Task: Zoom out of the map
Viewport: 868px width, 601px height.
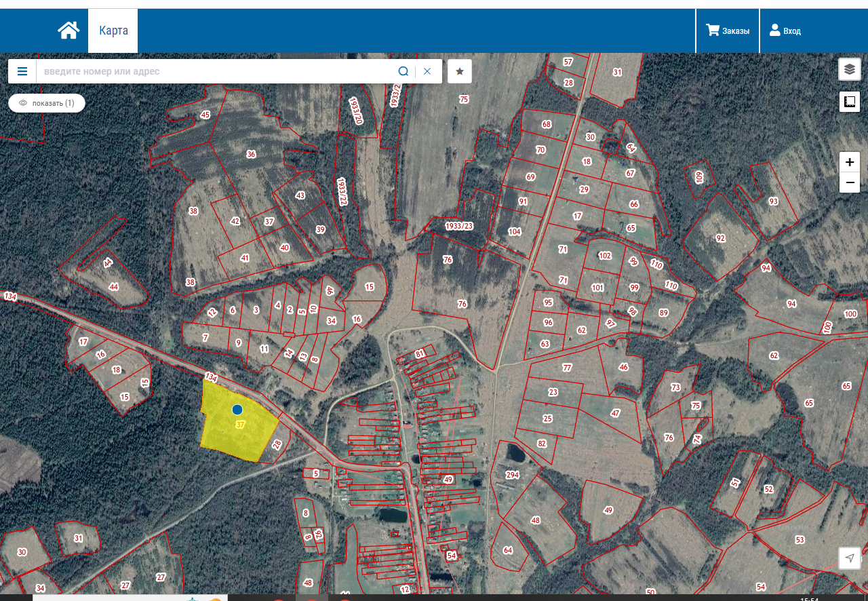Action: pos(850,182)
